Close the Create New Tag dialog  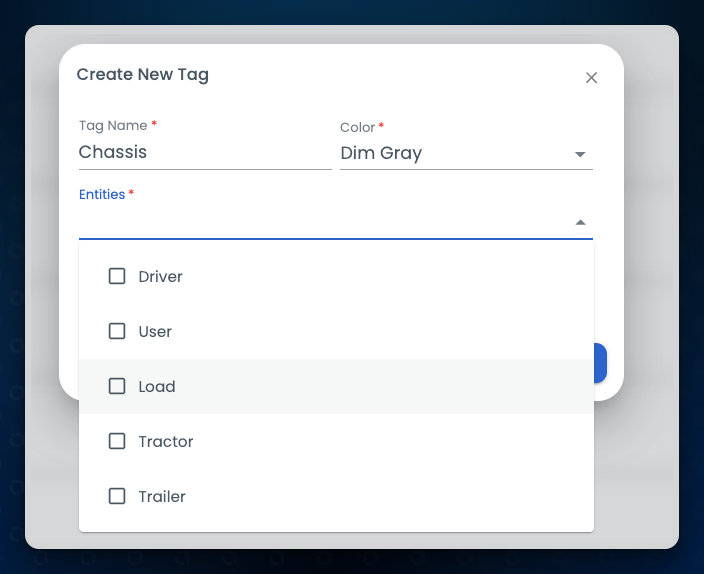591,78
